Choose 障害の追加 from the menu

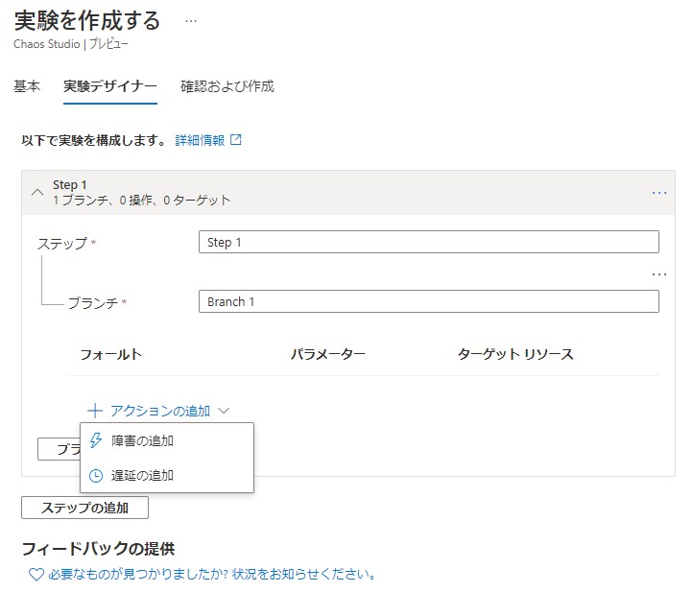[x=167, y=440]
